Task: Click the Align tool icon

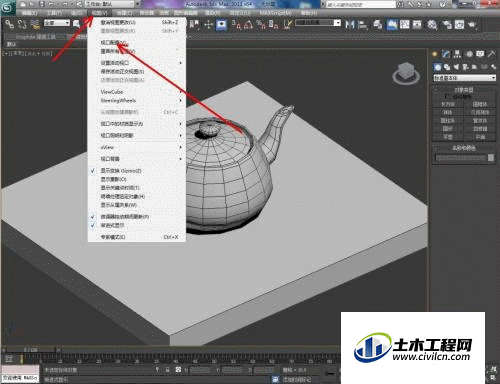Action: point(363,25)
